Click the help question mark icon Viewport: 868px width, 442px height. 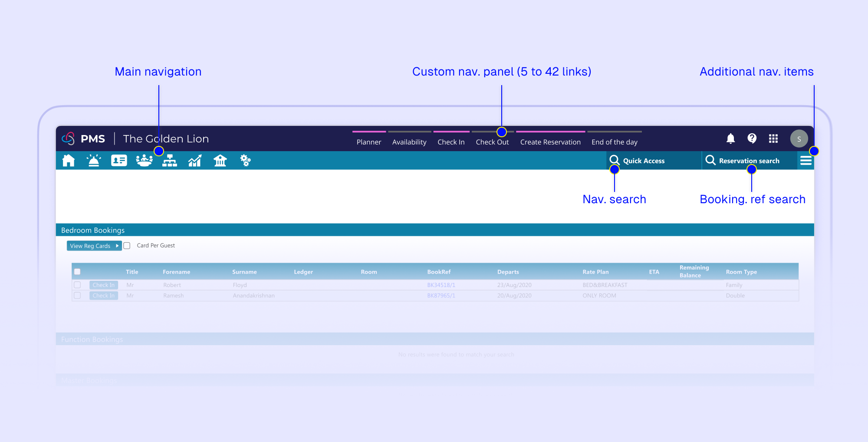pyautogui.click(x=752, y=139)
